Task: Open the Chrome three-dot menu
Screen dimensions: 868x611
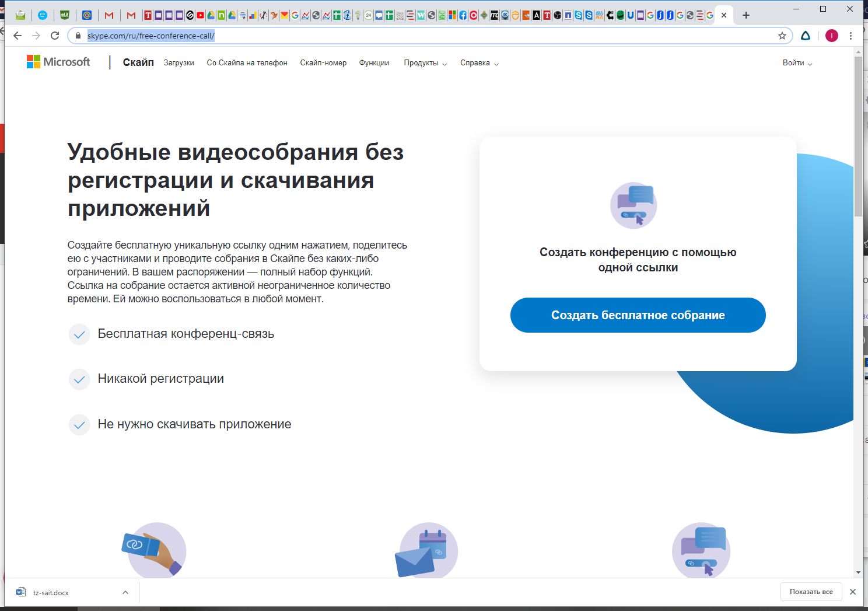Action: coord(851,36)
